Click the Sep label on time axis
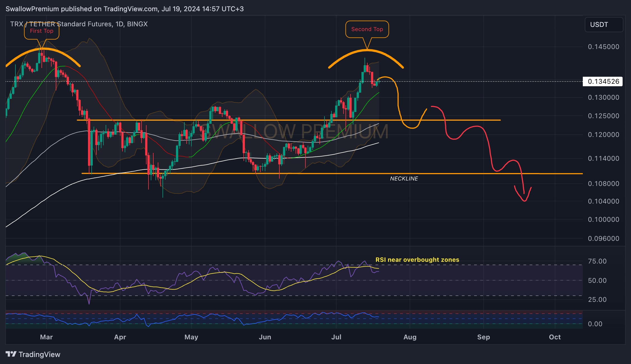The image size is (631, 364). (483, 337)
